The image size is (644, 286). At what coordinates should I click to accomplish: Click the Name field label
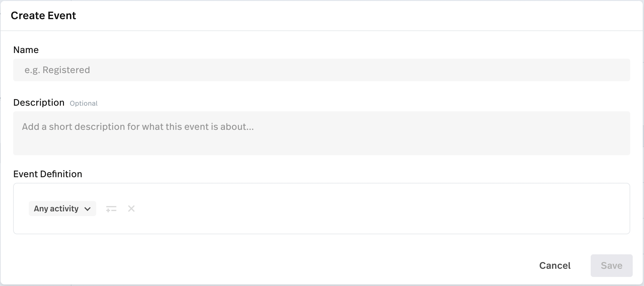coord(26,50)
